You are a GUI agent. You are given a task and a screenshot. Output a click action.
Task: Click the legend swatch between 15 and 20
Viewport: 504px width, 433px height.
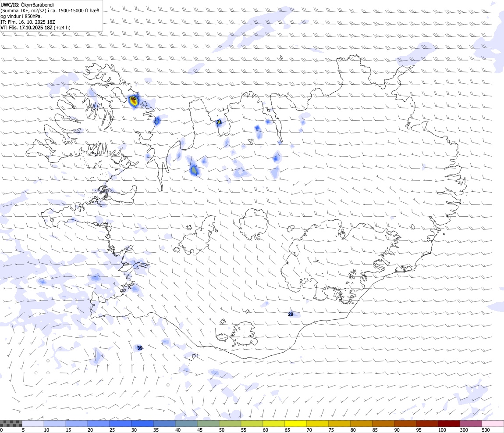[77, 423]
